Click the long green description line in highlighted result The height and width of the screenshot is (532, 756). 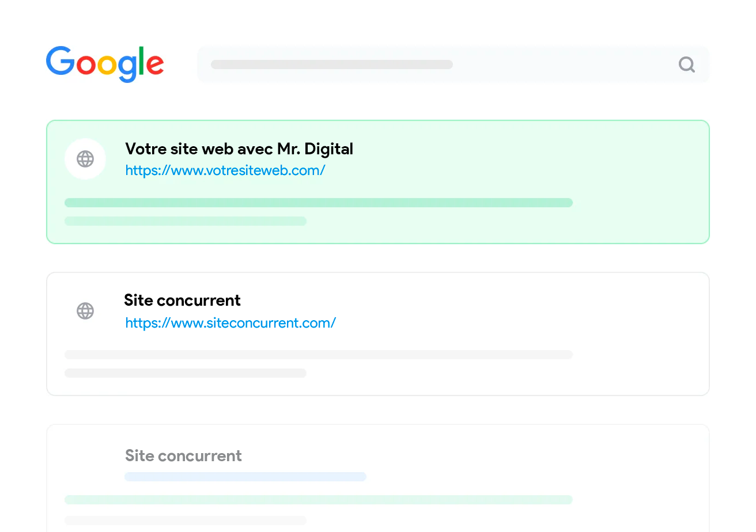[x=318, y=203]
